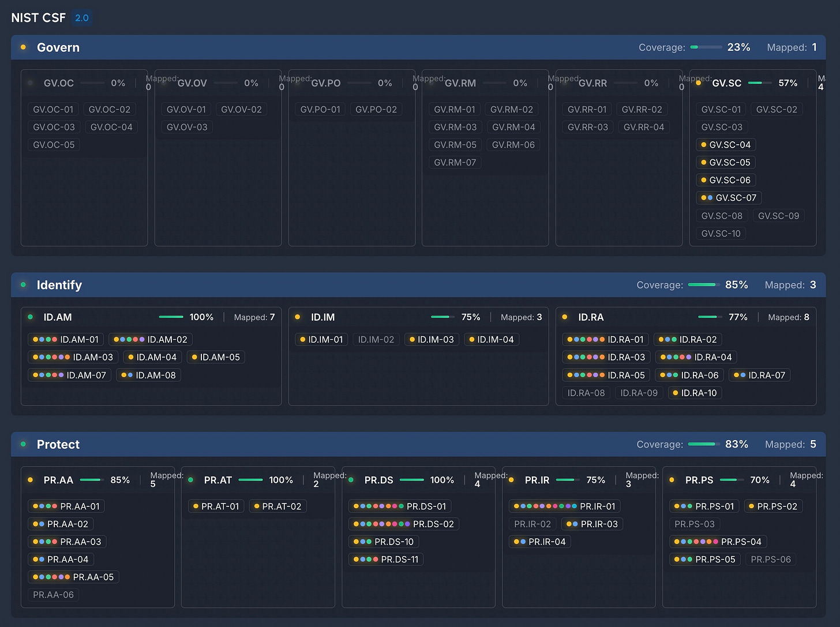Click the PR.PS yellow status dot
The image size is (840, 627).
[672, 479]
